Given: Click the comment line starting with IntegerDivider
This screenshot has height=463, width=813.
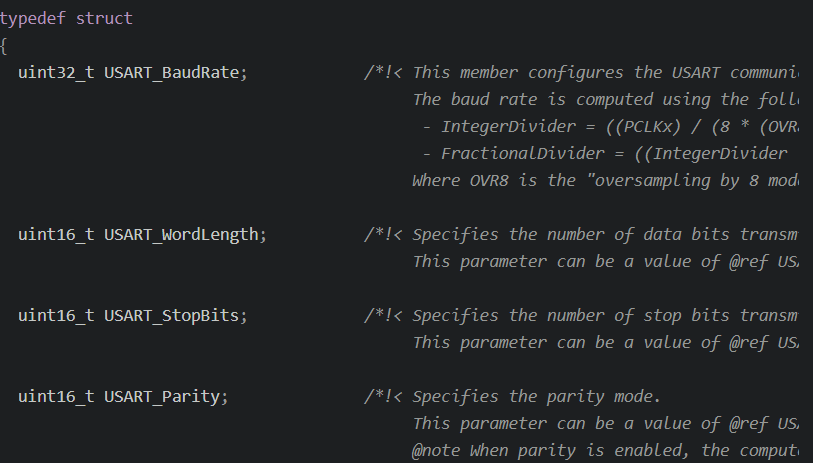Looking at the screenshot, I should coord(611,127).
